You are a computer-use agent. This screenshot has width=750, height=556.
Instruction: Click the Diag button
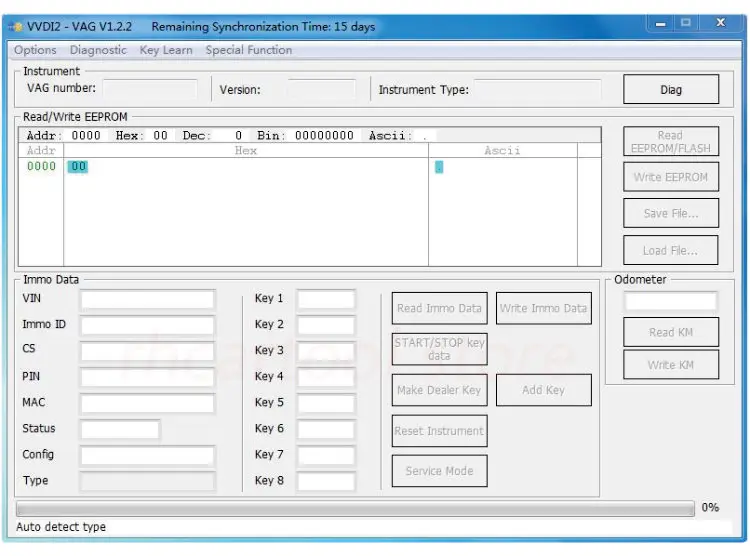click(x=671, y=89)
